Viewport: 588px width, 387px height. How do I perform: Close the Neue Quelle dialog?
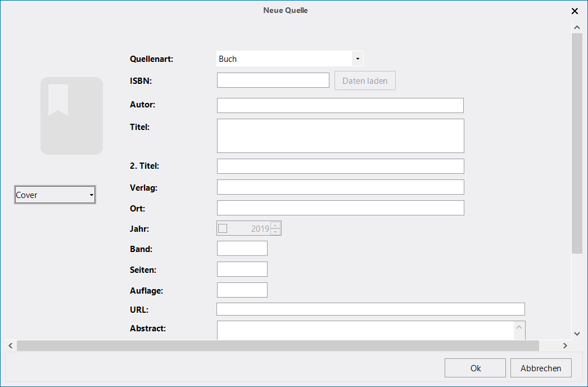coord(575,11)
